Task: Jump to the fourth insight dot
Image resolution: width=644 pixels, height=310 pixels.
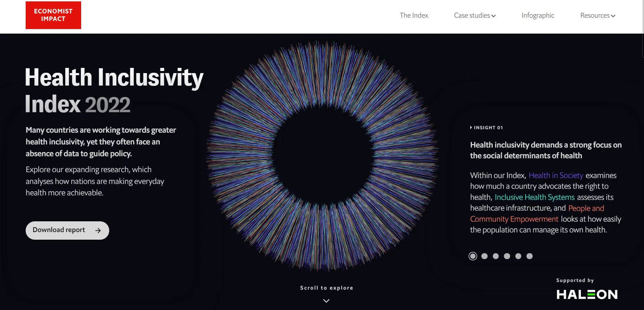Action: pyautogui.click(x=507, y=256)
